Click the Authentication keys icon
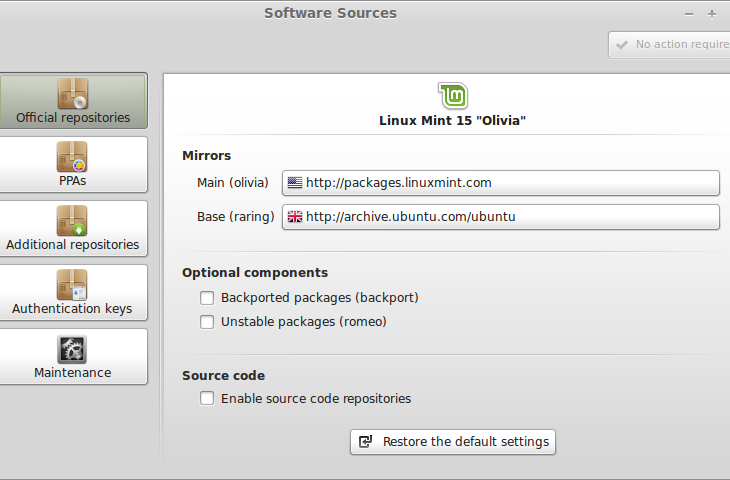This screenshot has width=730, height=480. 72,285
